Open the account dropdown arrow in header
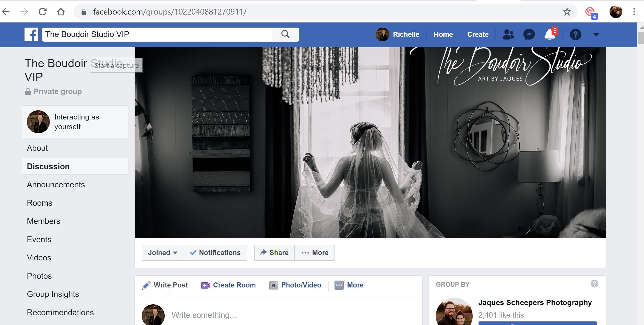Screen dimensions: 644x325 click(596, 34)
